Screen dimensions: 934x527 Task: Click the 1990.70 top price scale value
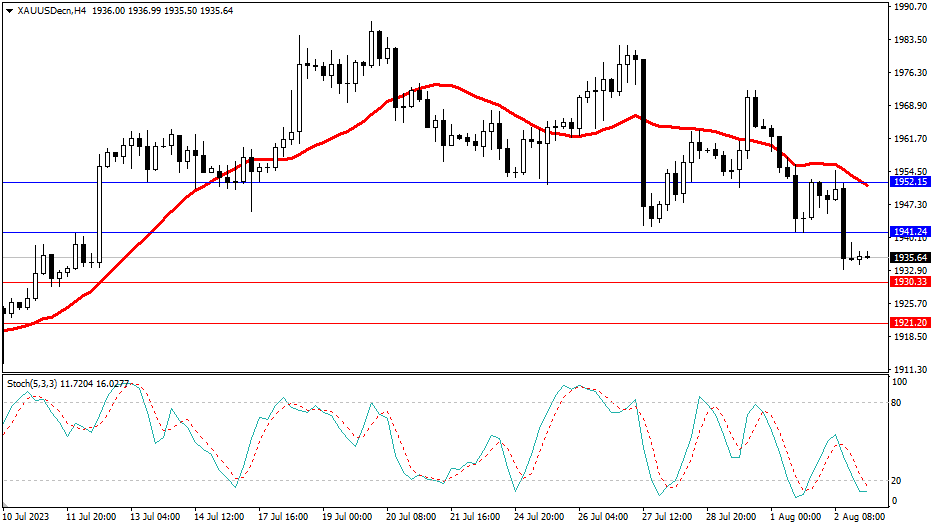point(911,7)
